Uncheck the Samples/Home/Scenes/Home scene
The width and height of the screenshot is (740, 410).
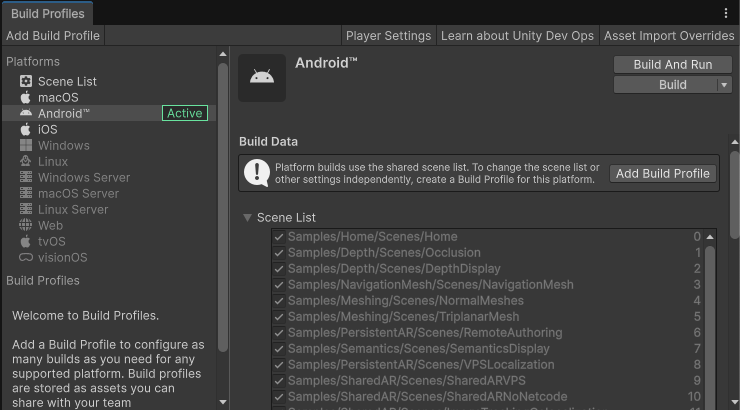pos(279,237)
